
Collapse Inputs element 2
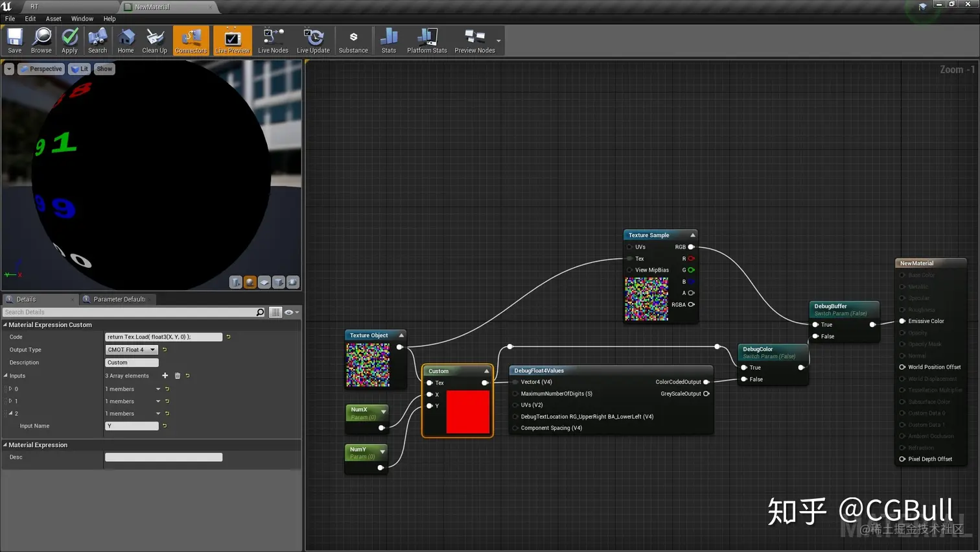pos(10,413)
